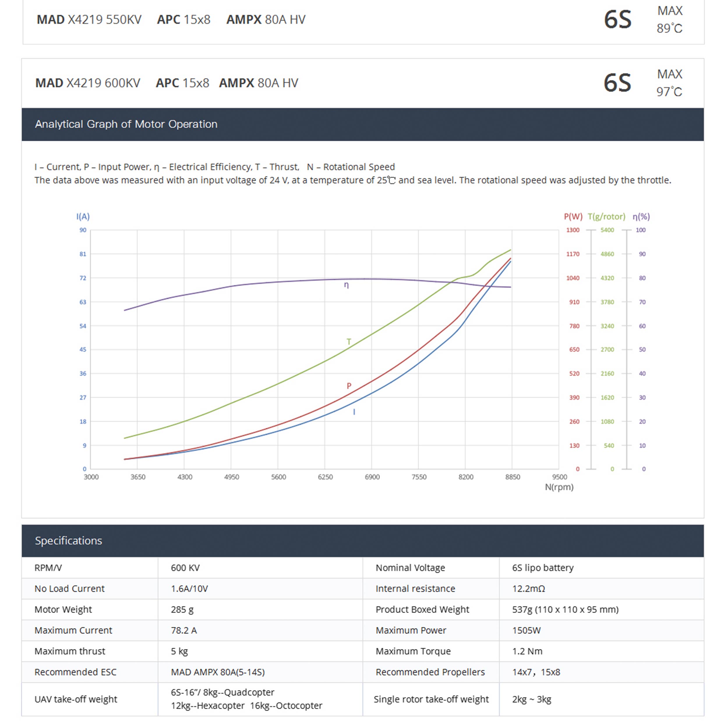Click the 1.2 Nm value

(527, 651)
